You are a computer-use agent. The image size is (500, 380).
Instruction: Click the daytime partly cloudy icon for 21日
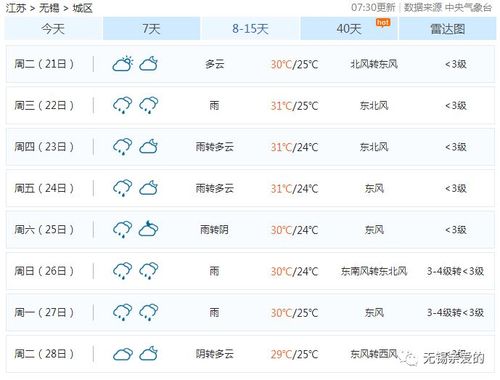click(x=123, y=64)
